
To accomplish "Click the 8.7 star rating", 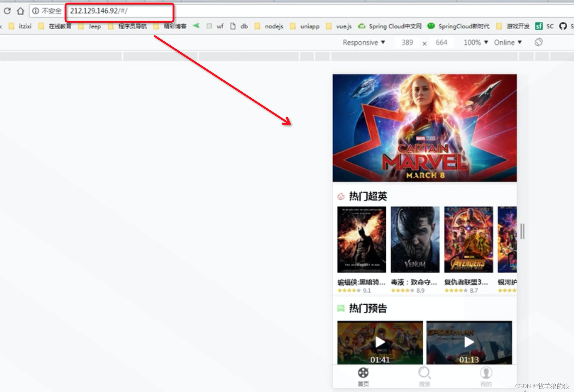I will 461,291.
